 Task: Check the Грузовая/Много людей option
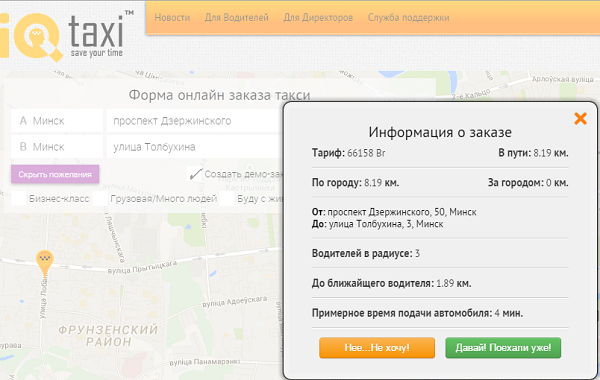pyautogui.click(x=100, y=199)
